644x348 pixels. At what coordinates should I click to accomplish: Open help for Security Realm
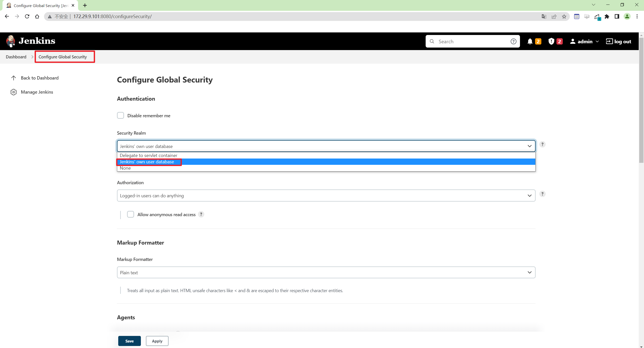tap(542, 144)
